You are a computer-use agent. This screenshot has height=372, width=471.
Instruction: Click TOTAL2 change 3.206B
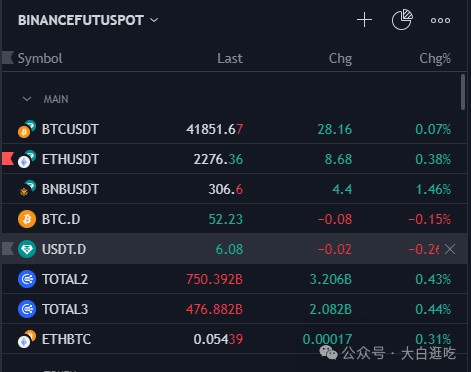[x=331, y=279]
